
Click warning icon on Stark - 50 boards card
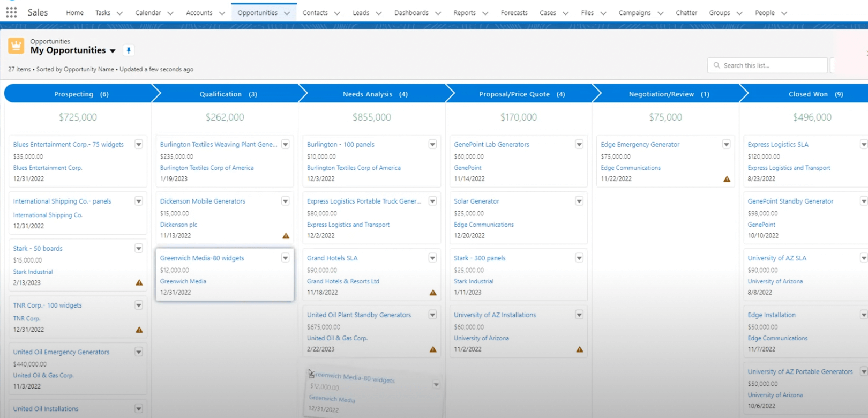(x=139, y=283)
